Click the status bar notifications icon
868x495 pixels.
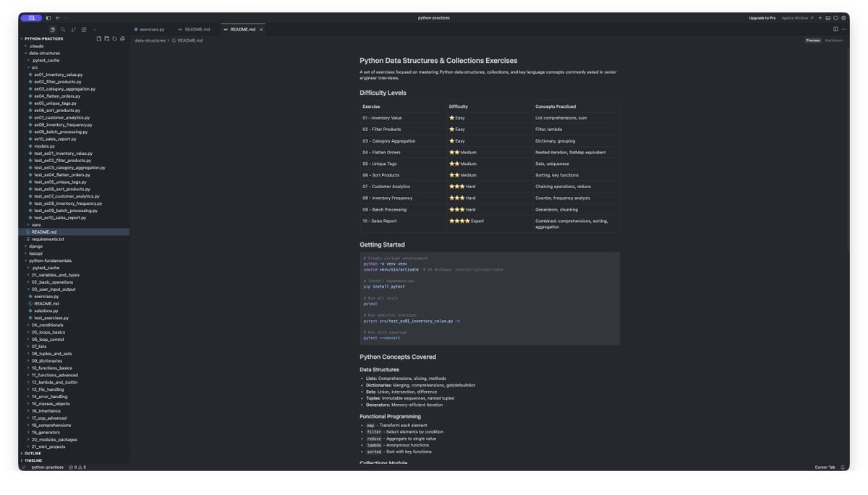point(843,467)
